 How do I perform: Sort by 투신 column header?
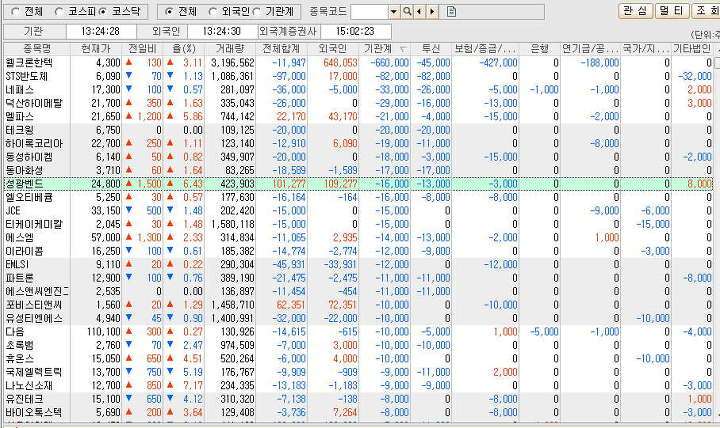click(431, 48)
